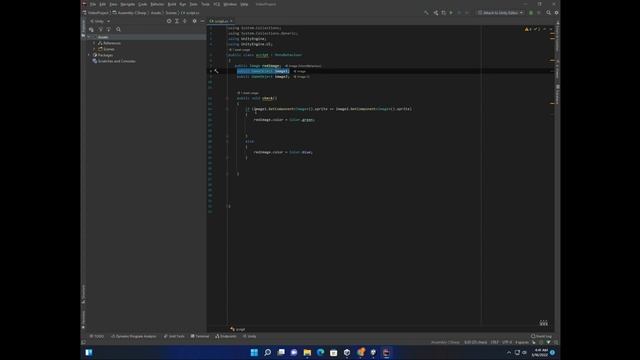Click the taskbar Search icon
Image resolution: width=640 pixels, height=360 pixels.
point(268,352)
